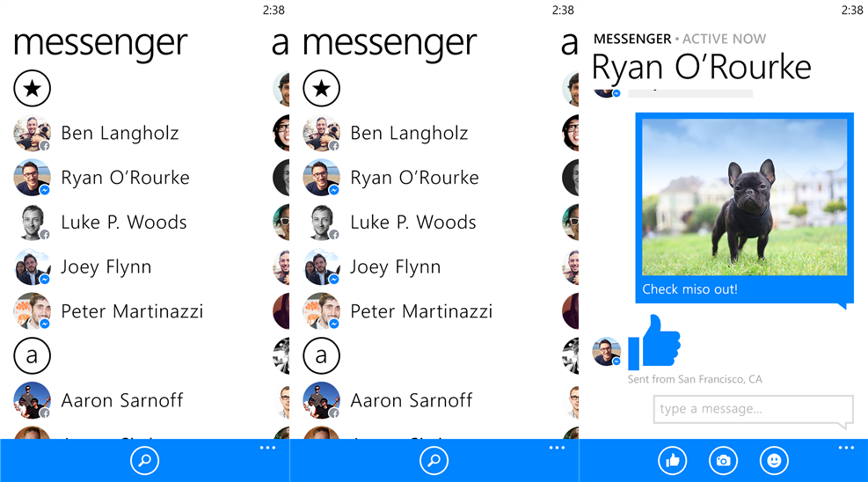Tap the large blue thumbs-up sticker
868x482 pixels.
(653, 342)
